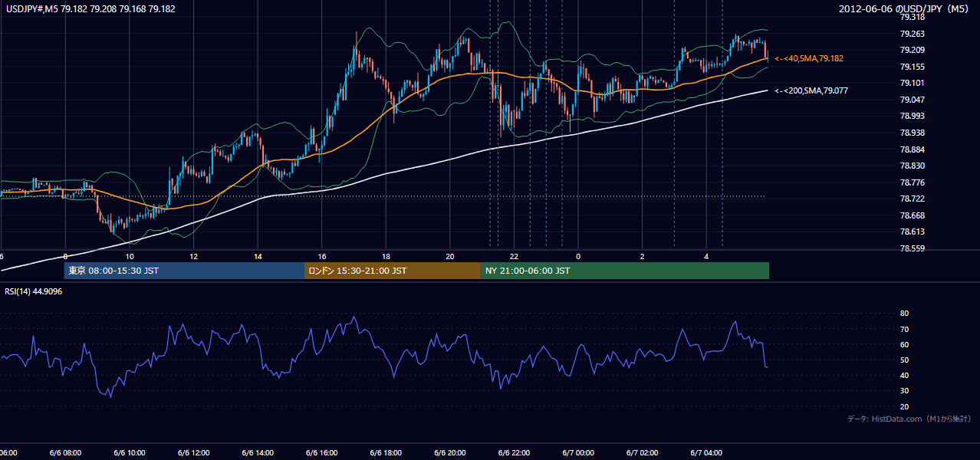This screenshot has height=460, width=980.
Task: Click the 200 SMA 79.077 white label
Action: [x=812, y=90]
